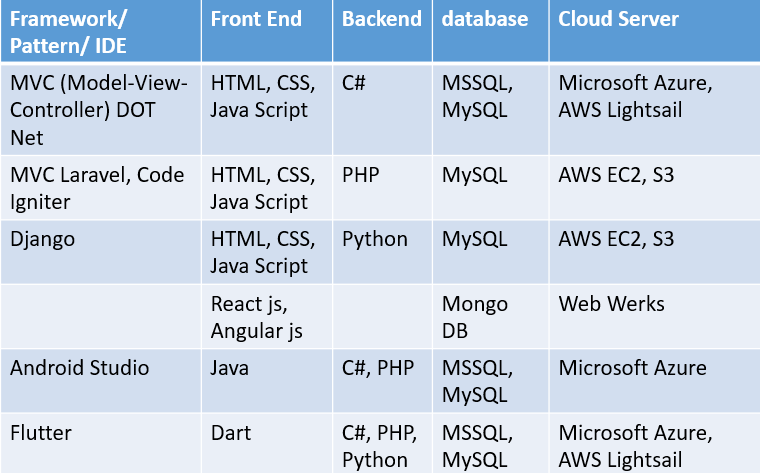The width and height of the screenshot is (760, 473).
Task: Click the 'Dart' front end cell
Action: pyautogui.click(x=267, y=443)
